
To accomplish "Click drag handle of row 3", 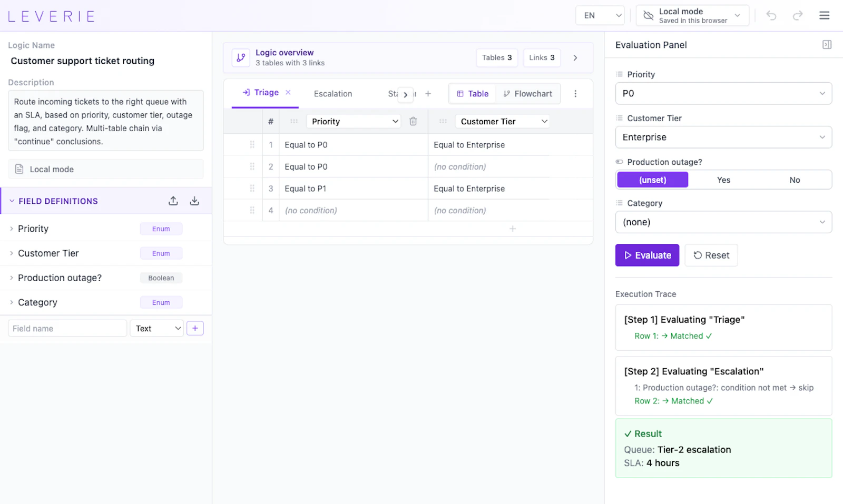I will pyautogui.click(x=252, y=188).
